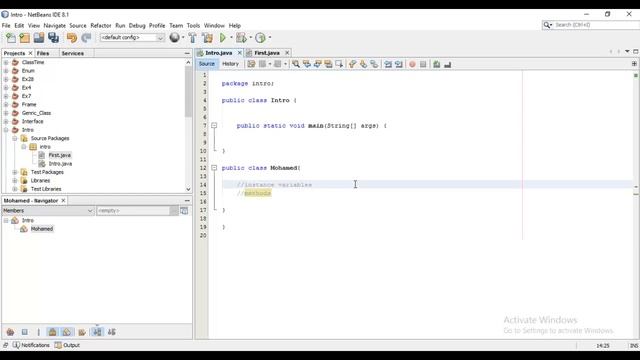Open the Debug menu

pyautogui.click(x=137, y=25)
